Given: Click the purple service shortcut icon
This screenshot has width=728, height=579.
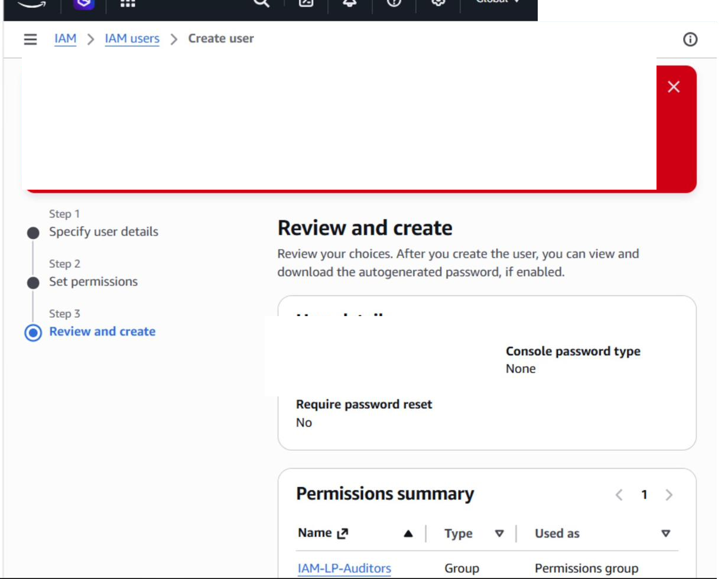Looking at the screenshot, I should point(84,4).
